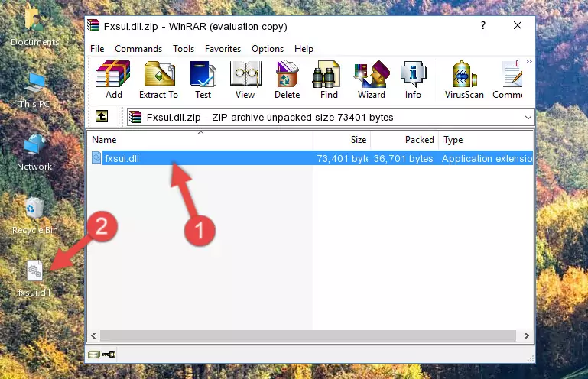The width and height of the screenshot is (588, 379).
Task: Click the Add archive toolbar icon
Action: pos(113,79)
